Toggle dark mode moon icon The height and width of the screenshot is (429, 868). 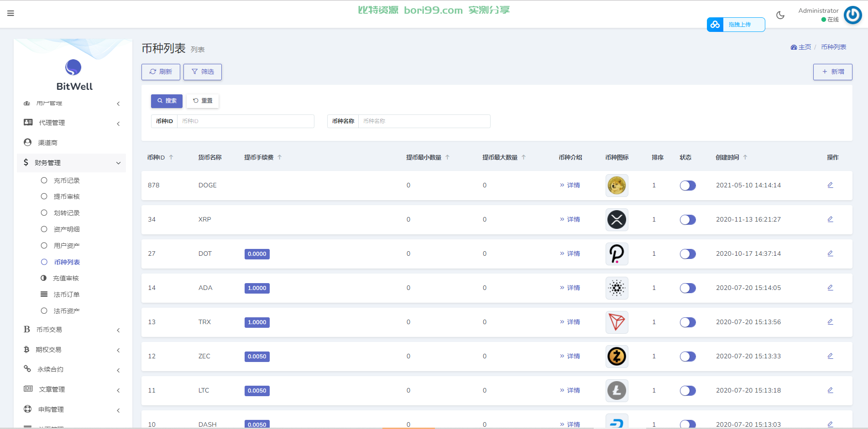click(x=780, y=15)
